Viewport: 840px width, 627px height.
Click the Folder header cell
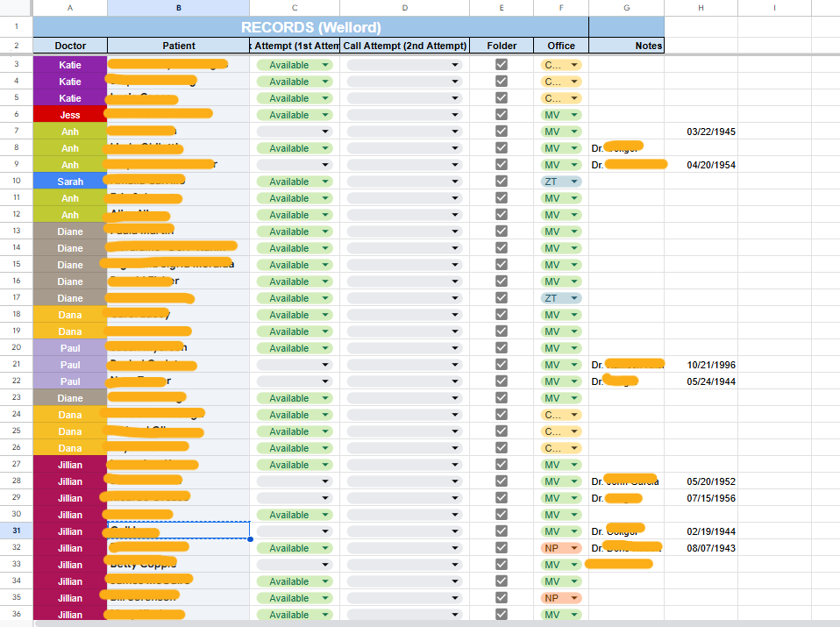pos(502,46)
